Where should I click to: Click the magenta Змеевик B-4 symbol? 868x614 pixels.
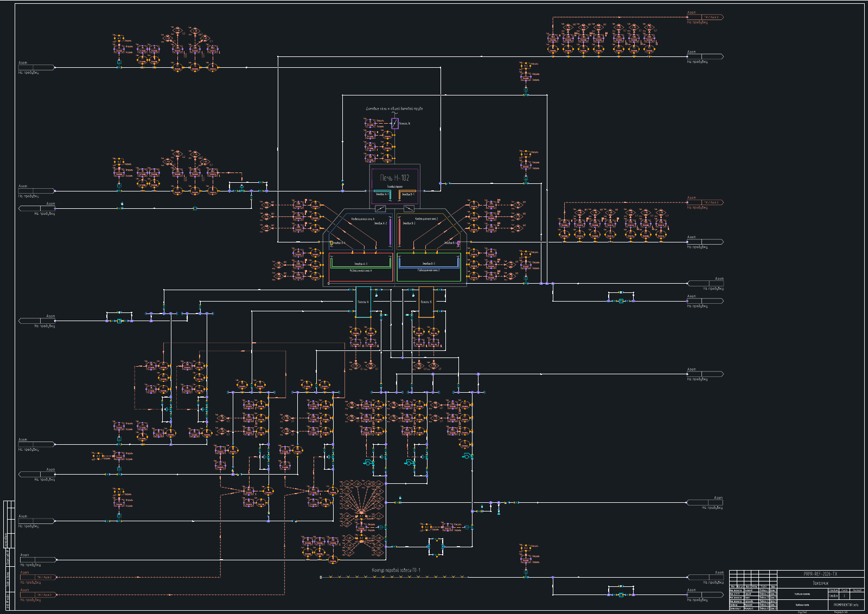(458, 243)
